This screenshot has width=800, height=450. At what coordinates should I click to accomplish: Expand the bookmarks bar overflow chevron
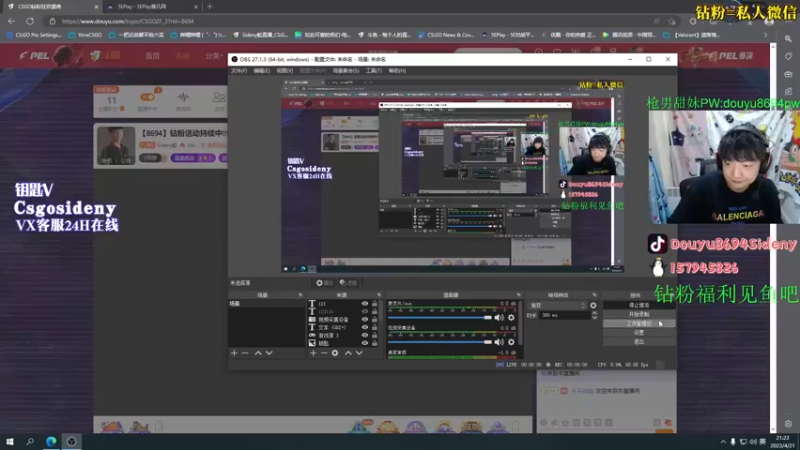coord(765,35)
